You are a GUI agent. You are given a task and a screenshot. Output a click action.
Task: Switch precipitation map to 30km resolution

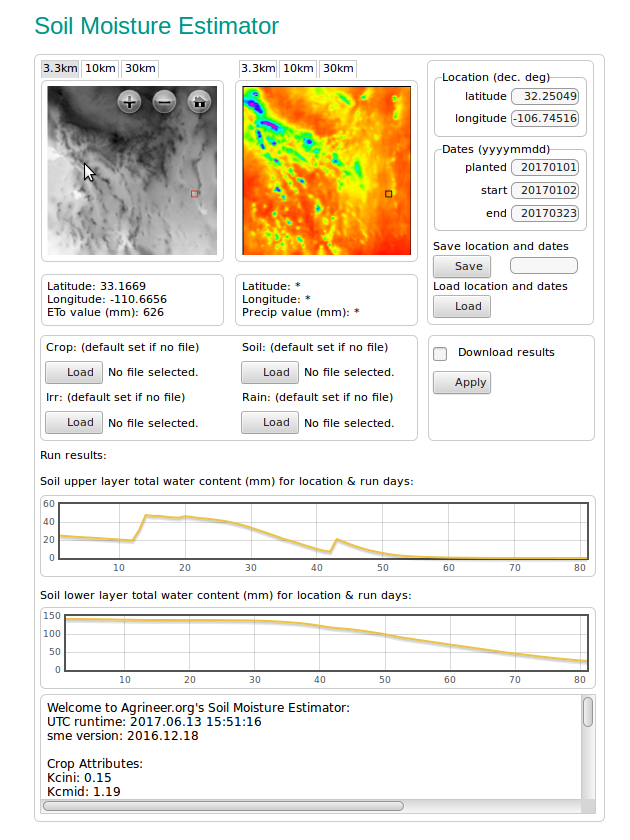click(x=338, y=68)
